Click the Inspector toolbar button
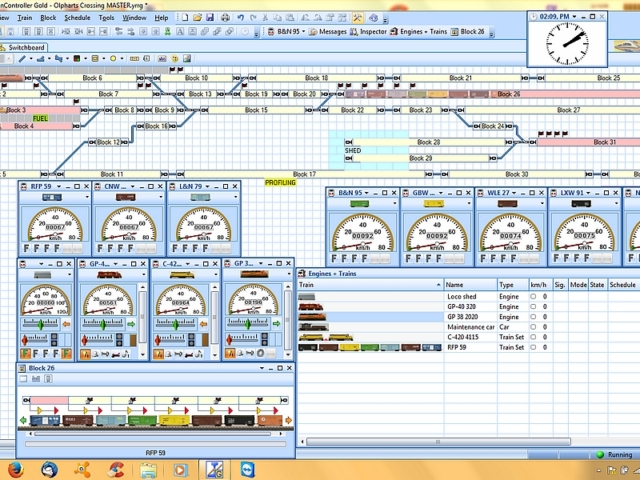This screenshot has width=640, height=480. point(368,31)
